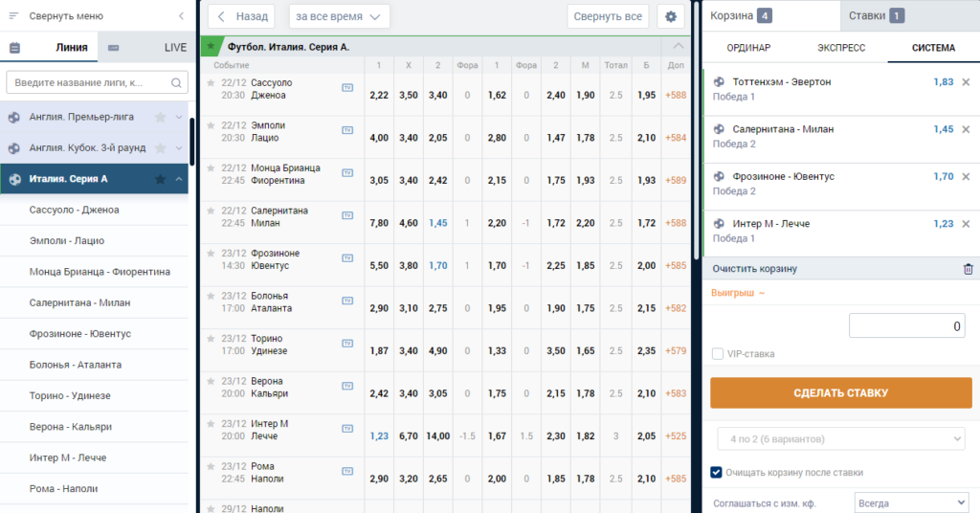Switch to the Линия tab
980x513 pixels.
point(49,48)
